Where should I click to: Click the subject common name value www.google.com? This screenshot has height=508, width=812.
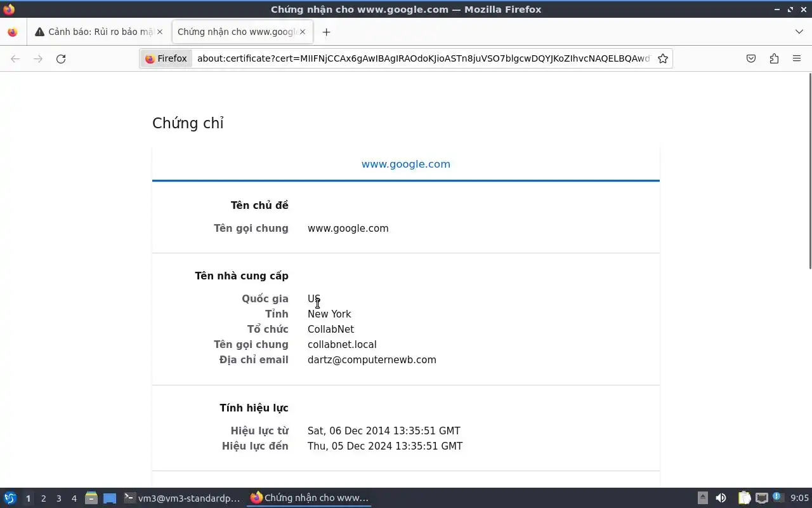(348, 228)
